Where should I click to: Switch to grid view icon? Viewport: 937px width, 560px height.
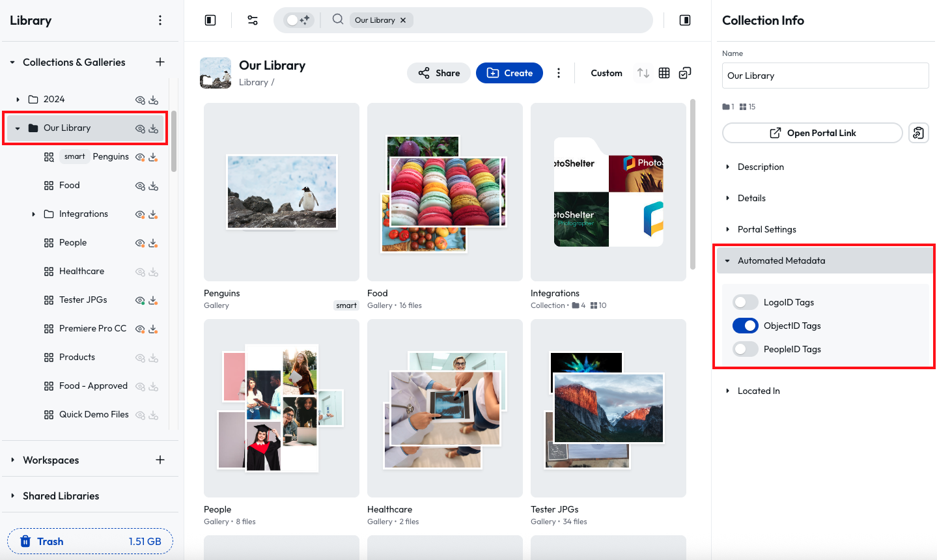click(x=664, y=73)
